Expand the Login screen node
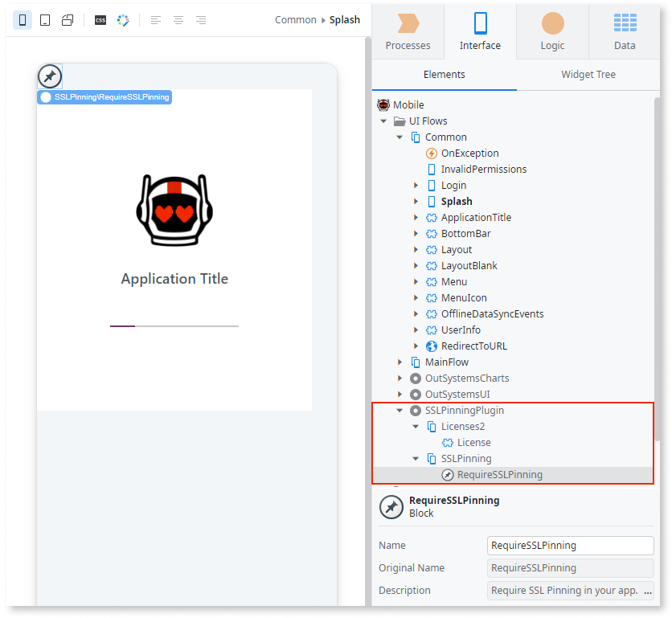The image size is (672, 618). (416, 185)
